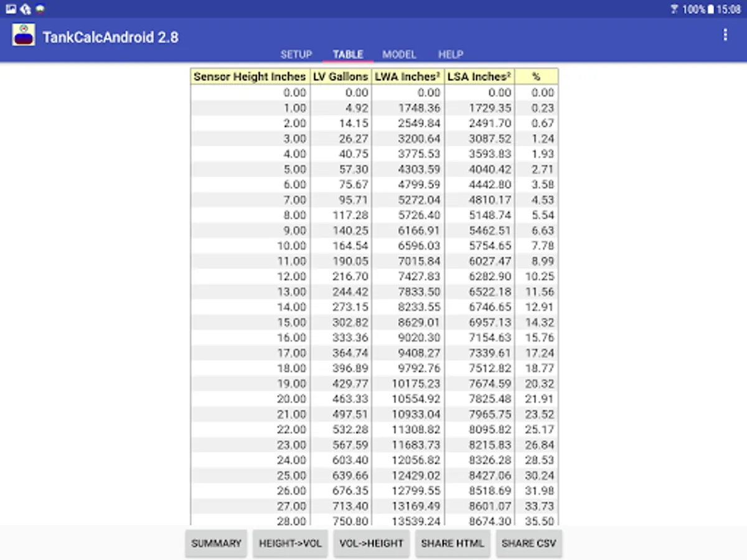
Task: Select the sensor height cell 8.00
Action: pos(295,215)
